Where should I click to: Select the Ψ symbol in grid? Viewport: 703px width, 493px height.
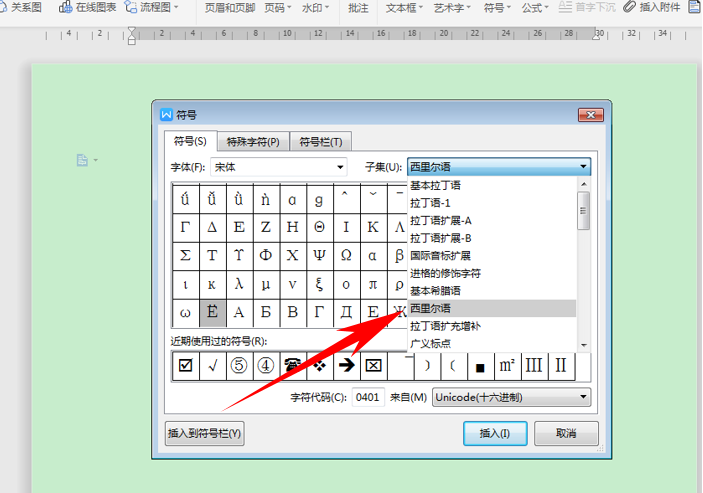click(x=319, y=255)
